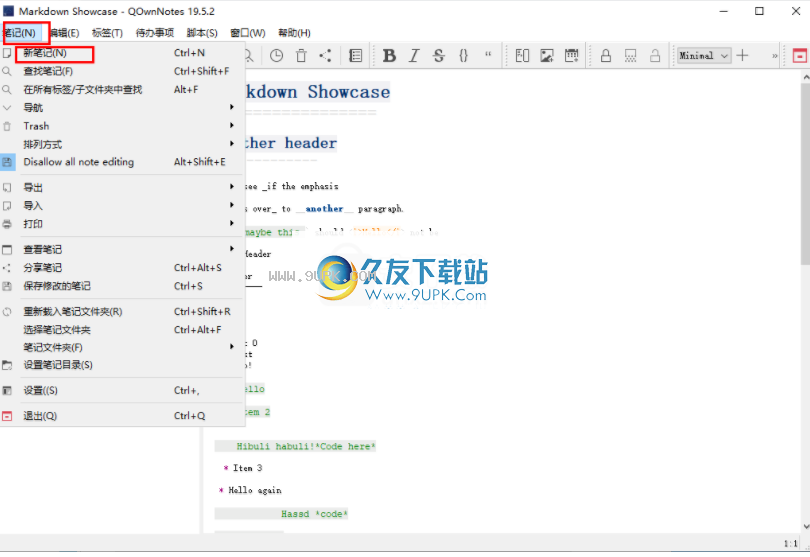Insert code block with braces icon
The image size is (810, 557).
pyautogui.click(x=463, y=56)
